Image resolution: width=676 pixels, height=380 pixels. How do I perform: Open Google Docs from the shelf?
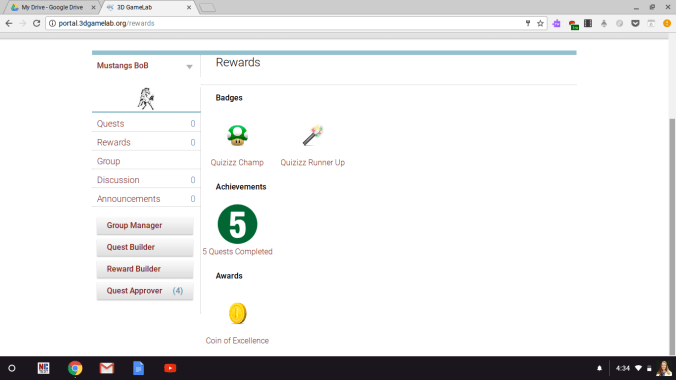(x=138, y=368)
